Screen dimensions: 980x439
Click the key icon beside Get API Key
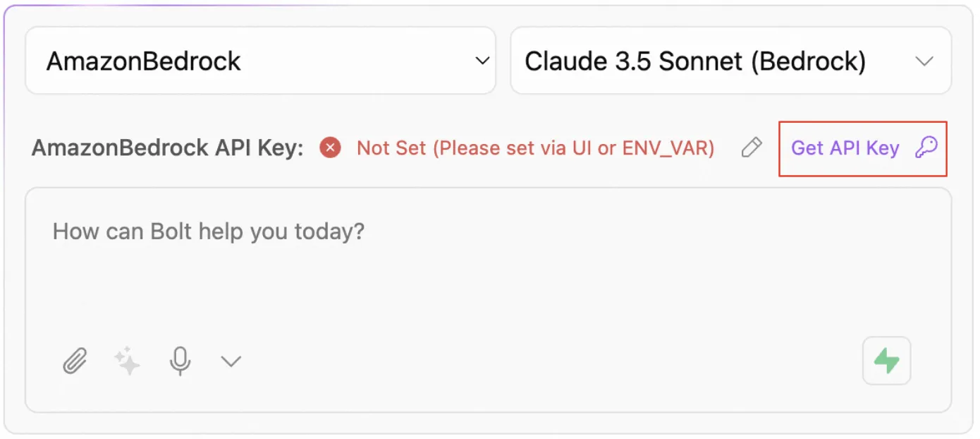tap(926, 148)
